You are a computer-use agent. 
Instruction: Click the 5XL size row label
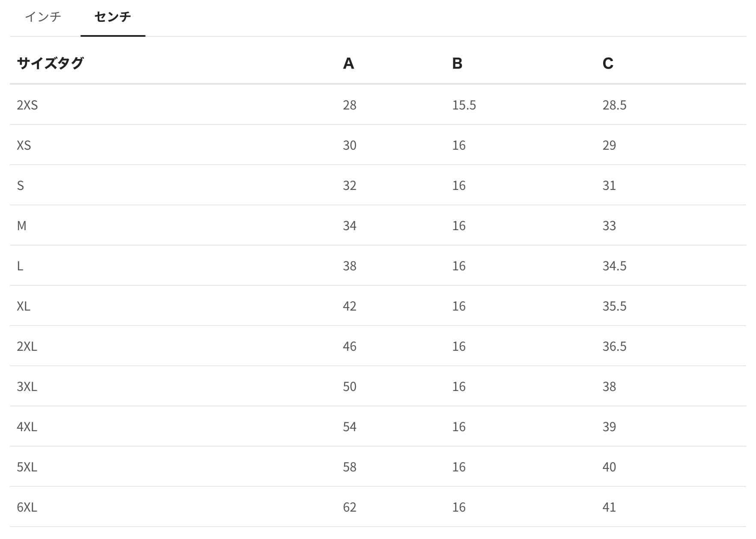click(27, 467)
